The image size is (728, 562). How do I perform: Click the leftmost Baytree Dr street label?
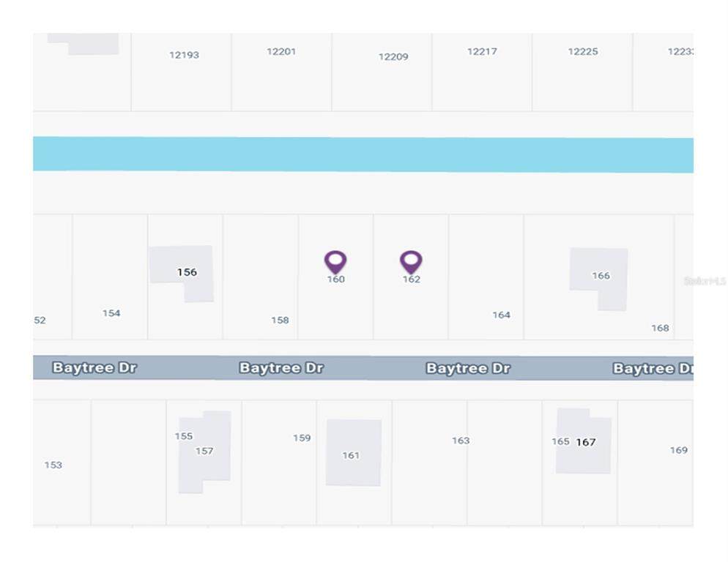(94, 367)
